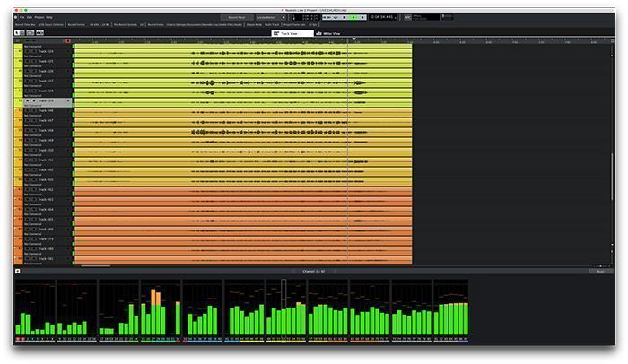Record-enable Track 047

28,120
